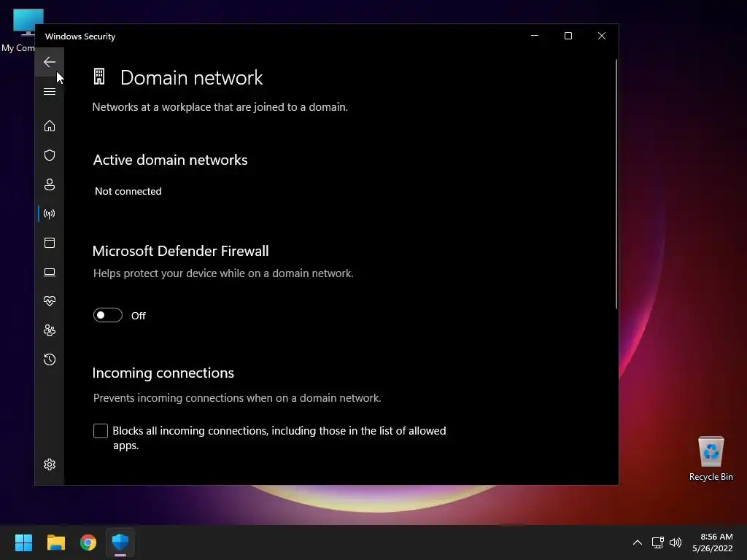Check Blocks all incoming connections checkbox
The height and width of the screenshot is (560, 747).
101,431
